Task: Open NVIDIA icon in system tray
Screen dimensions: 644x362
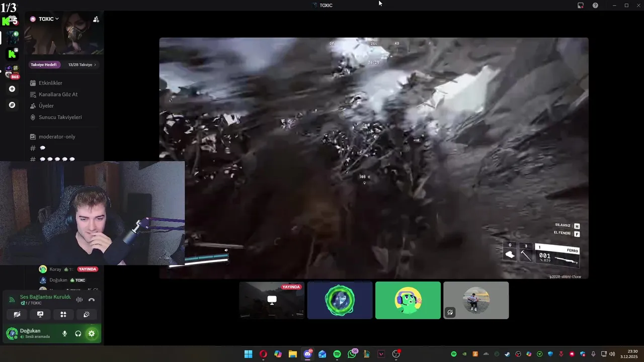Action: (x=464, y=354)
